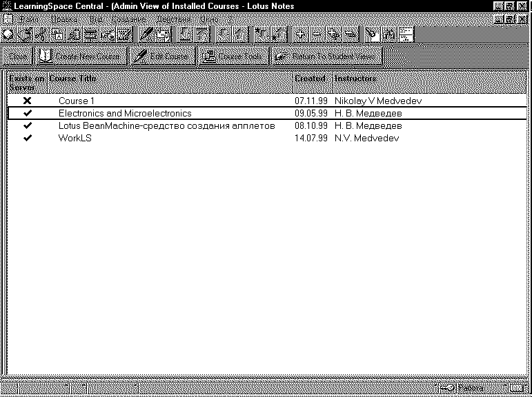The width and height of the screenshot is (532, 397).
Task: Click the check mark beside Electronics and Microelectronics
Action: click(28, 113)
